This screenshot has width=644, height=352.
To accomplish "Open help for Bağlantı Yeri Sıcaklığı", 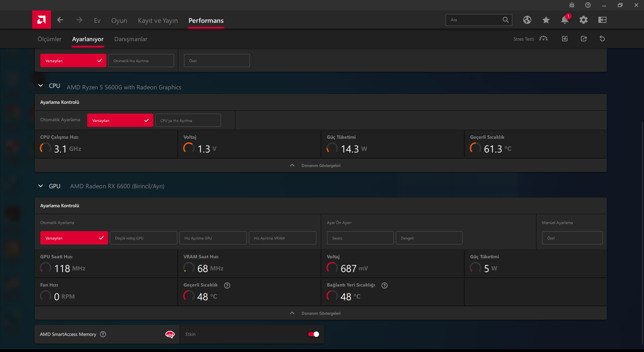I will [x=385, y=285].
